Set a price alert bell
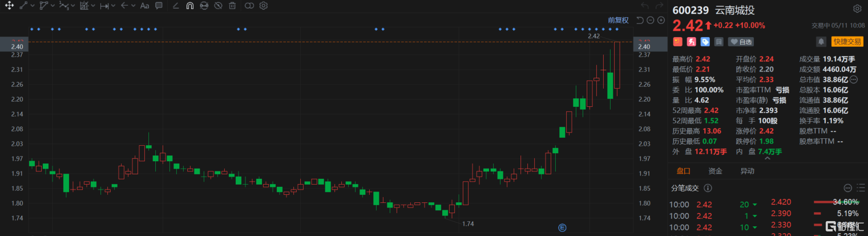 point(821,42)
